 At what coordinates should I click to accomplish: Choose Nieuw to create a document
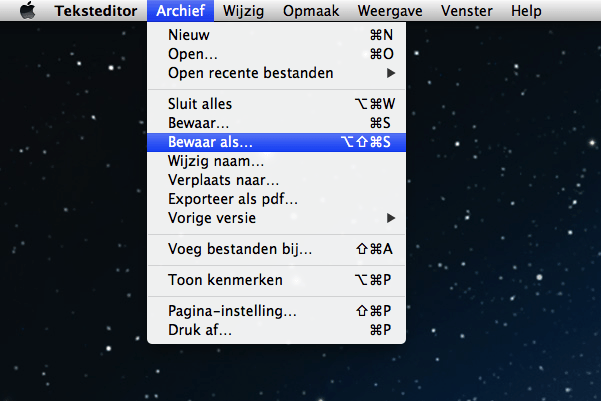point(276,35)
